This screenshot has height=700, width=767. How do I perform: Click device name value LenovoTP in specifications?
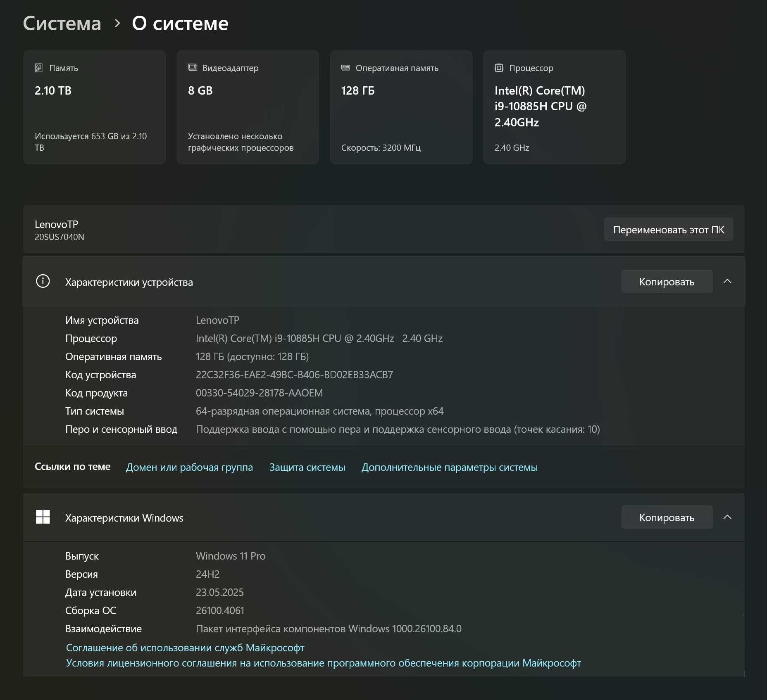tap(217, 320)
